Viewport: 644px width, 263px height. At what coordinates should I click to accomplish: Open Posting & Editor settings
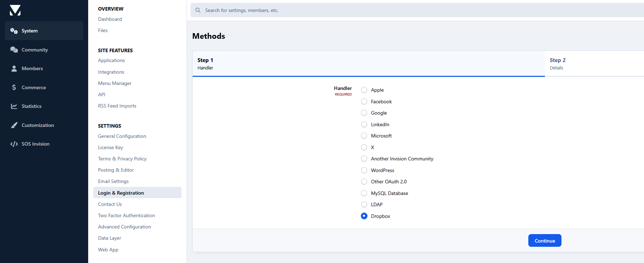tap(116, 170)
